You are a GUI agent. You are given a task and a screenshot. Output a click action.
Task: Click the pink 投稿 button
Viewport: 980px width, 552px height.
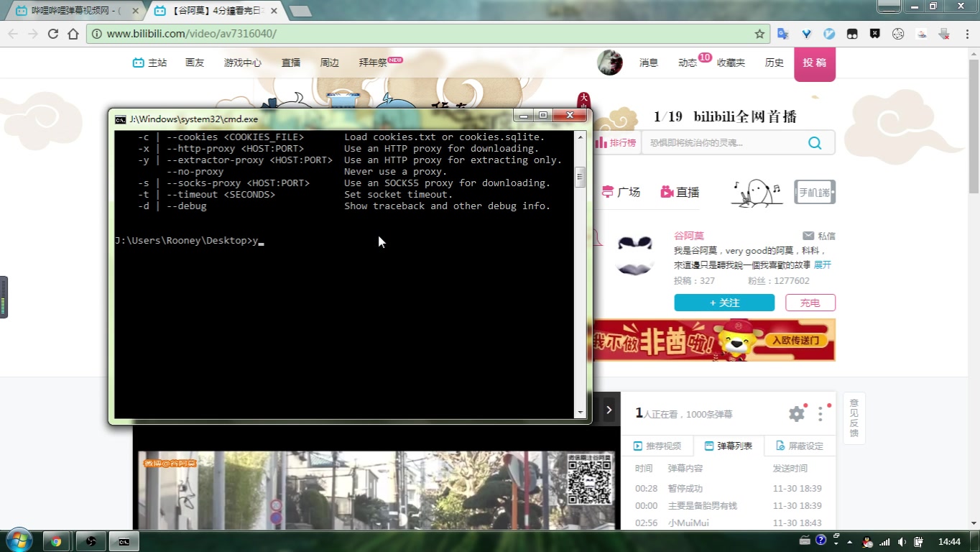(x=815, y=63)
